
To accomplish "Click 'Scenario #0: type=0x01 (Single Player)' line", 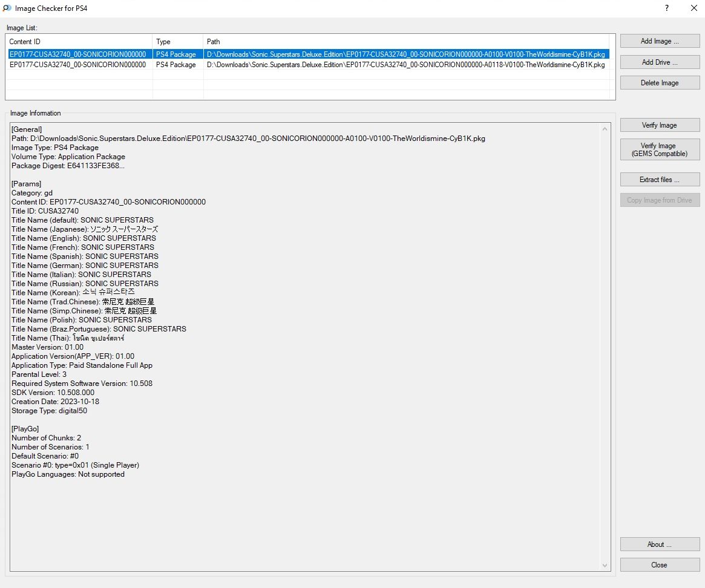I will [x=76, y=465].
